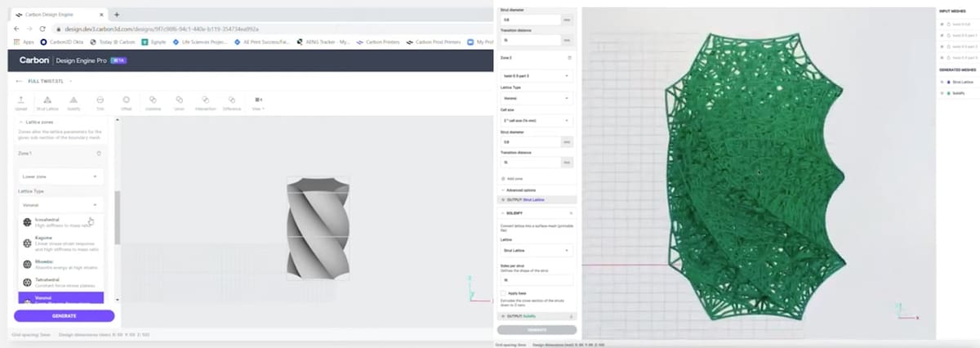Toggle visibility of fourth input mesh
980x348 pixels.
(943, 58)
